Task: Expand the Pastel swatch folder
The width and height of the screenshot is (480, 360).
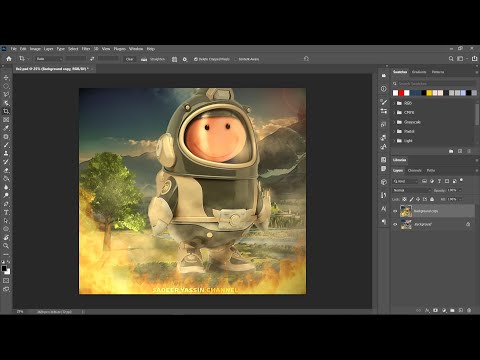Action: click(394, 131)
